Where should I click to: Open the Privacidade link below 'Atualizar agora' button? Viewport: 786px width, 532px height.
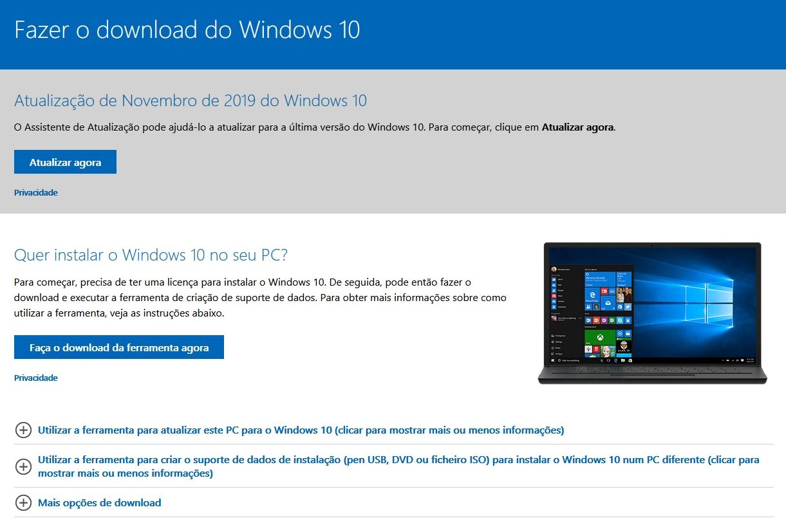point(36,192)
